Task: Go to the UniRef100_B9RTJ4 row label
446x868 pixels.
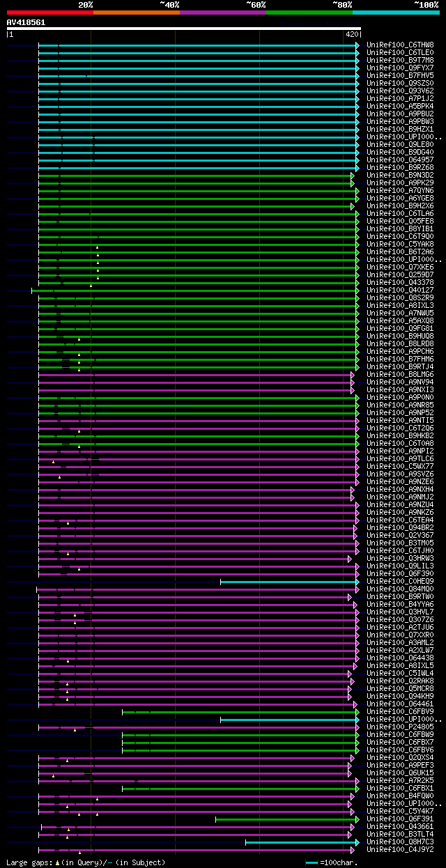Action: pyautogui.click(x=400, y=367)
